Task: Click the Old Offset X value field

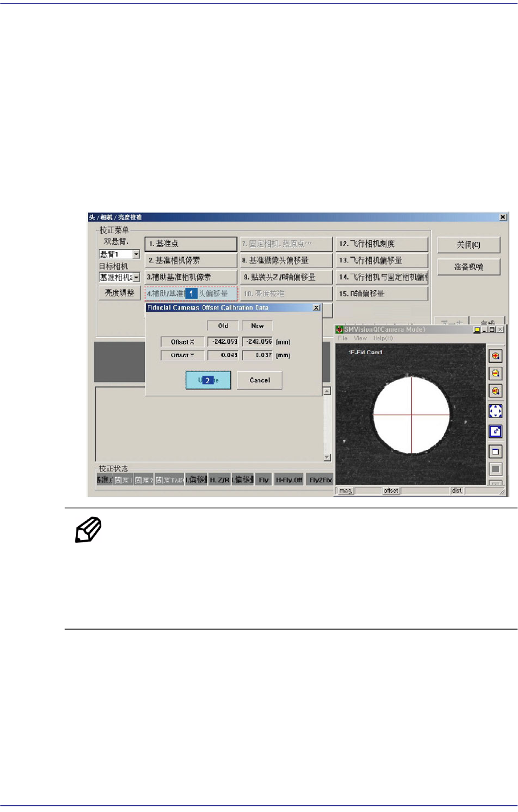Action: 222,342
